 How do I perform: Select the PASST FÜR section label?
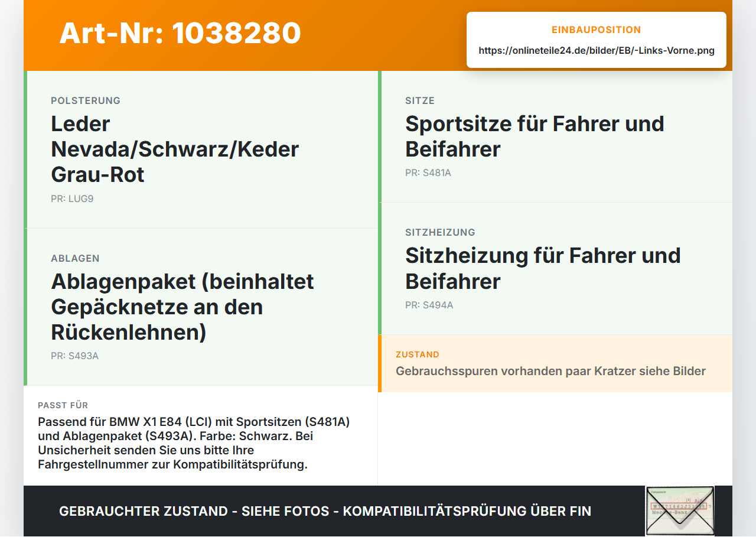click(x=63, y=405)
